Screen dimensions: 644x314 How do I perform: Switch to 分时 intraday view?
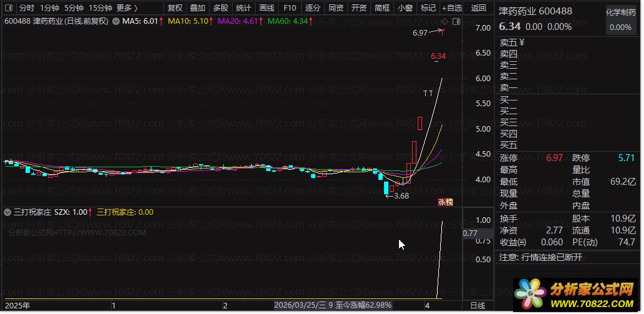(27, 8)
